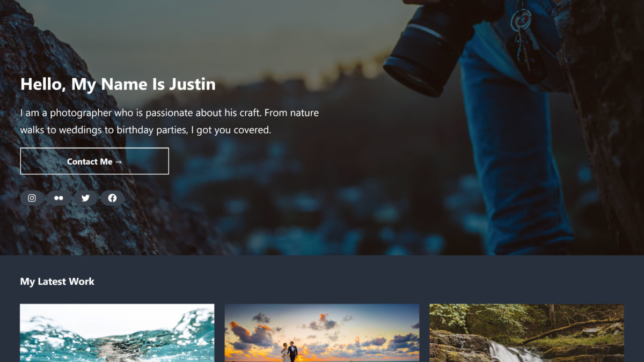Click the arrow inside Contact Me button
The height and width of the screenshot is (362, 644).
(119, 161)
